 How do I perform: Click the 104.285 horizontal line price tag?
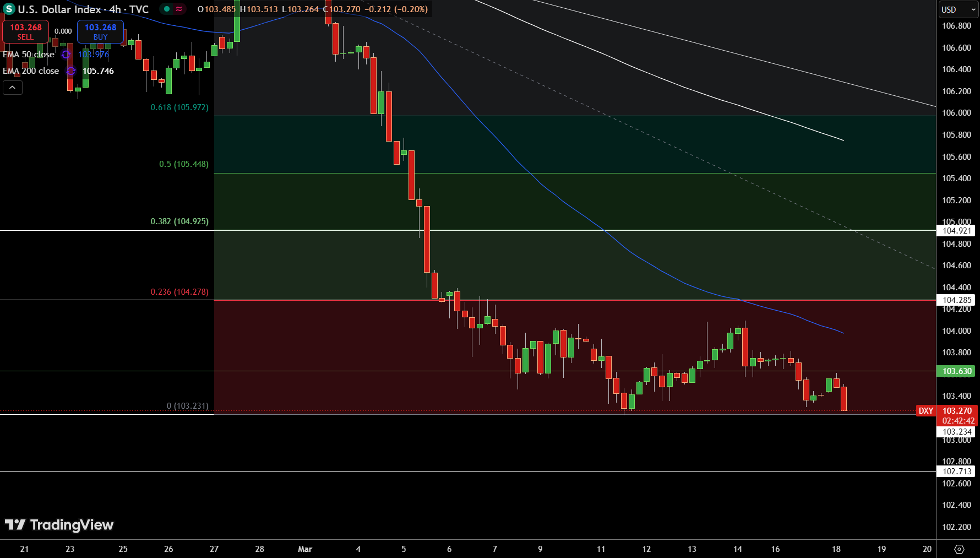(x=956, y=300)
